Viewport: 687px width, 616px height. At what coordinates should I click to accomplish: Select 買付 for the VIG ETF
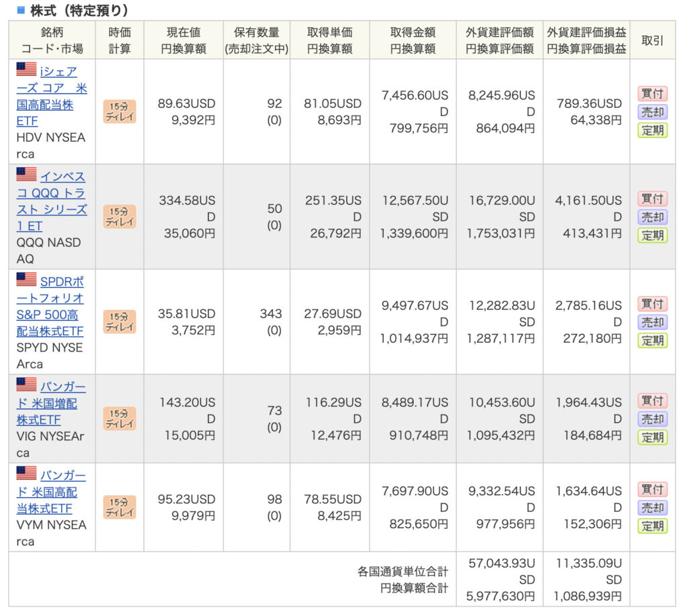(652, 401)
